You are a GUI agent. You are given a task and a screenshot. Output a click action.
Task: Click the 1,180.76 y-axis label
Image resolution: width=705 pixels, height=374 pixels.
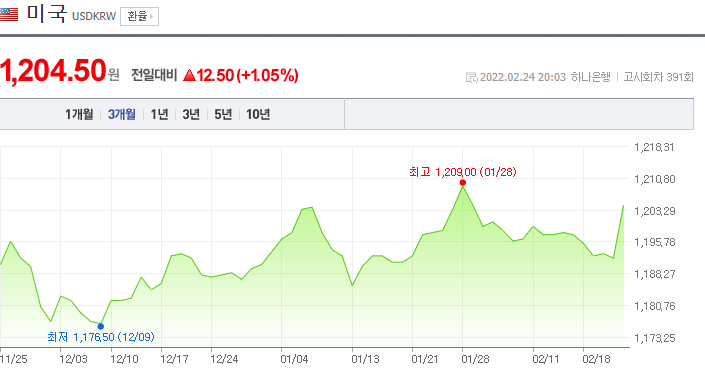pyautogui.click(x=655, y=306)
